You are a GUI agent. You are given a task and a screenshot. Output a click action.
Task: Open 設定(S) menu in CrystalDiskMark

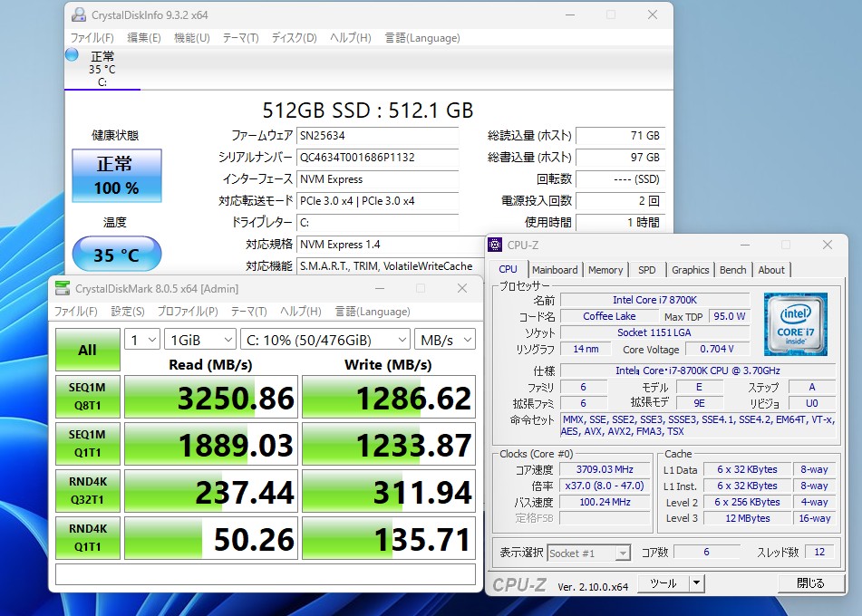pos(128,312)
